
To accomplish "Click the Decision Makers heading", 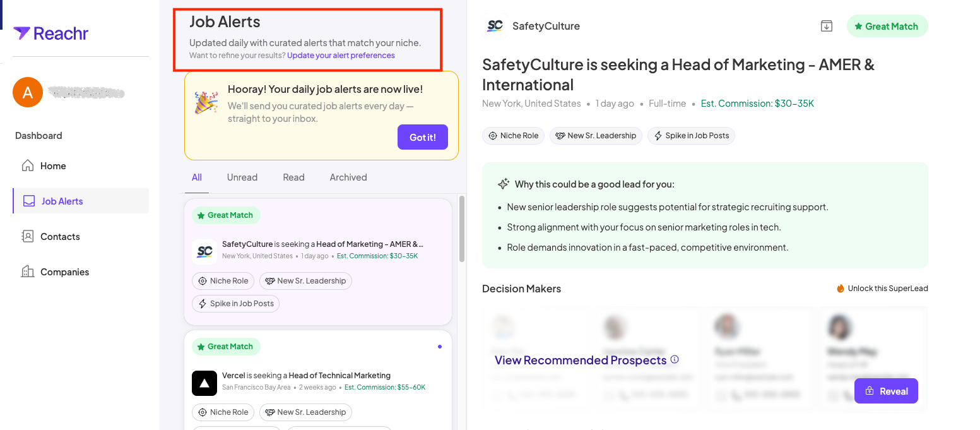I will pyautogui.click(x=521, y=289).
